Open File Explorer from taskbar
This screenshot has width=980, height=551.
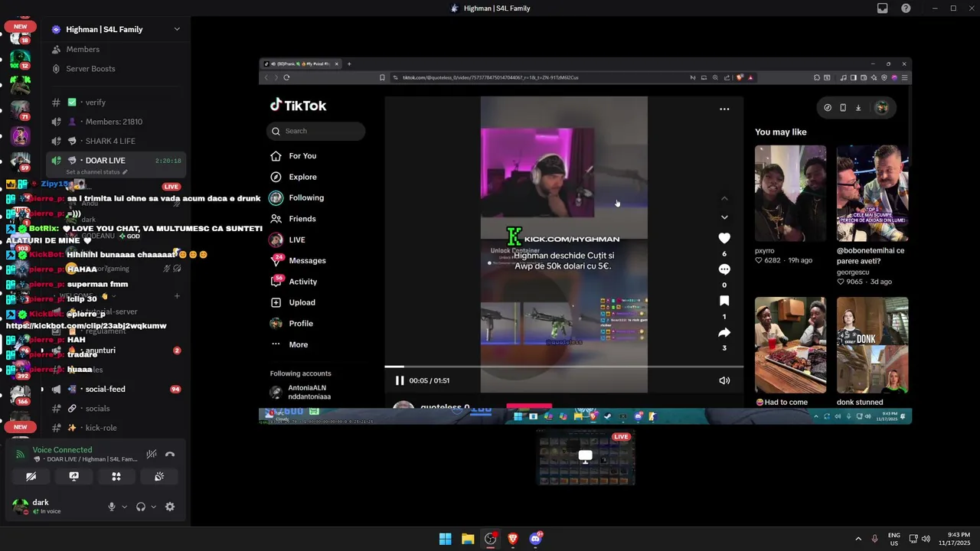click(x=468, y=539)
